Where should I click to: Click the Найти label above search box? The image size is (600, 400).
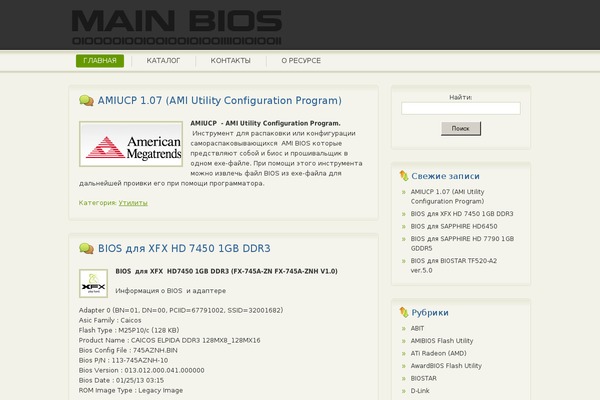[460, 97]
